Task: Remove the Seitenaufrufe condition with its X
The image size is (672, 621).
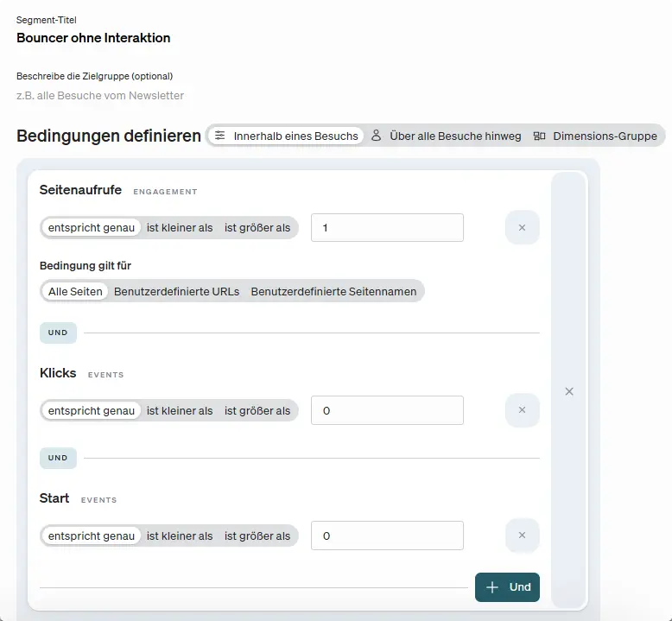Action: click(x=522, y=227)
